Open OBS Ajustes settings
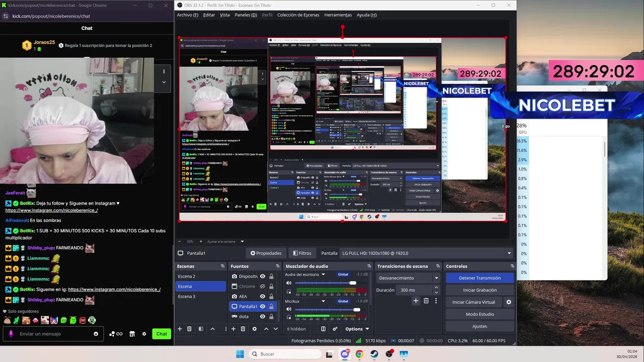644x362 pixels. 479,326
